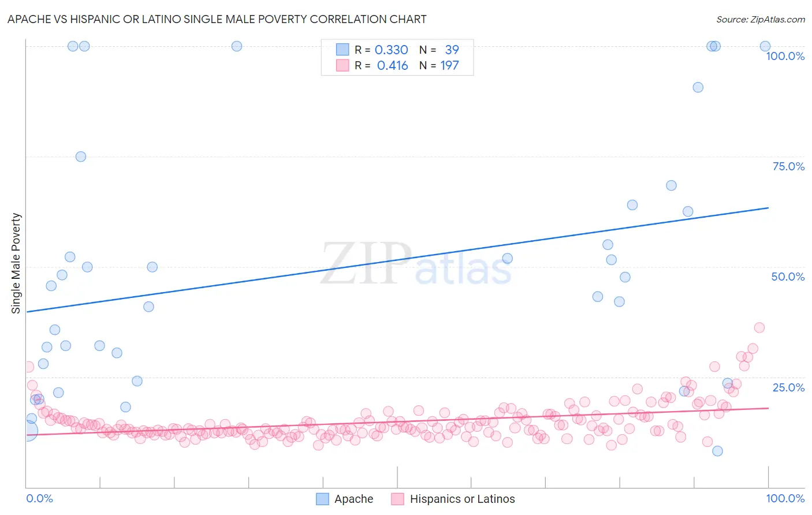Click the 75.0% y-axis tick label
The height and width of the screenshot is (515, 812).
[788, 166]
